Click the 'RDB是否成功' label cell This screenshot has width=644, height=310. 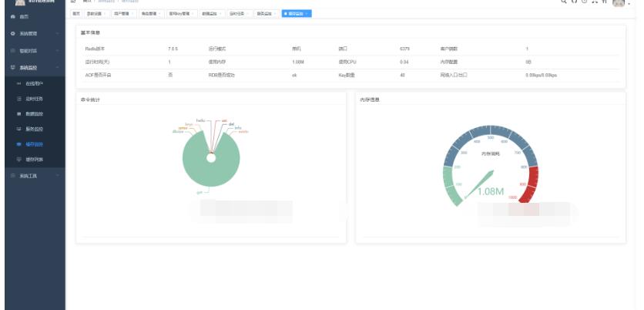222,76
